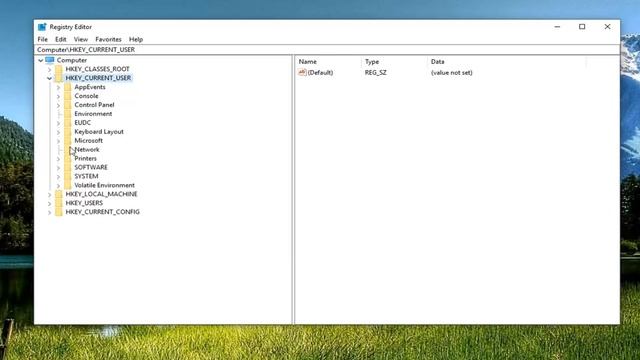Click the Registry Editor title bar icon
Image resolution: width=640 pixels, height=360 pixels.
coord(42,27)
